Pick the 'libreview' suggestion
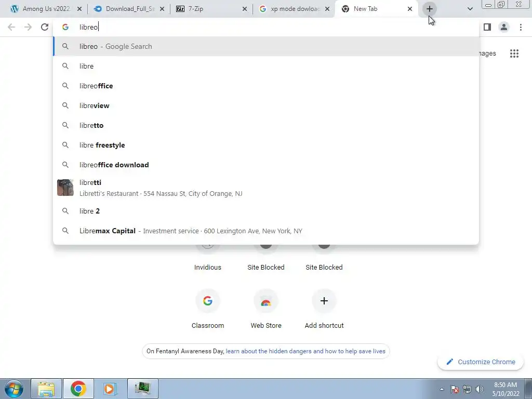Image resolution: width=532 pixels, height=399 pixels. click(266, 105)
